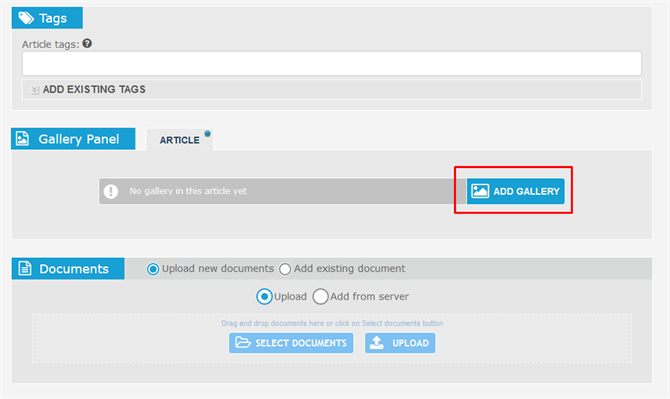Click the Gallery Panel header
Screen dimensions: 670x399
coord(73,139)
